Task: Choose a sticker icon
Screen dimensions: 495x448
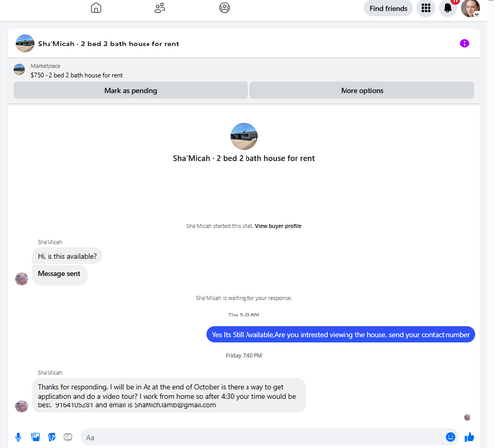Action: tap(51, 437)
